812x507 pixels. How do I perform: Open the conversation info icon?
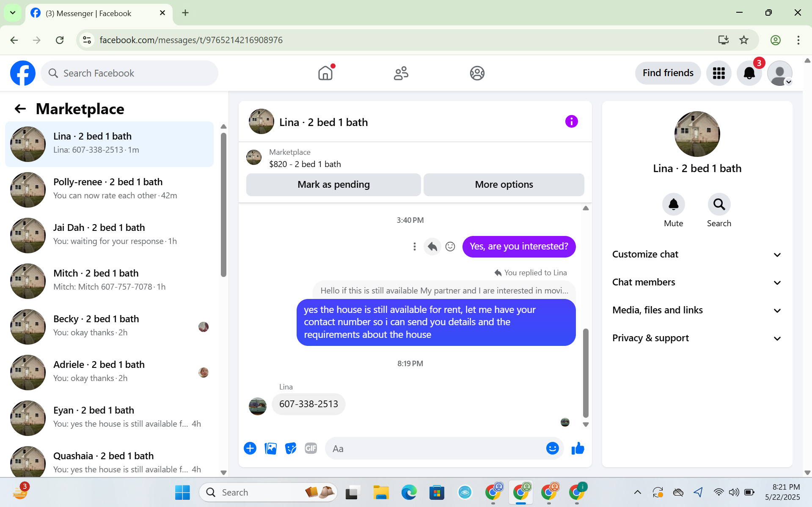click(571, 122)
